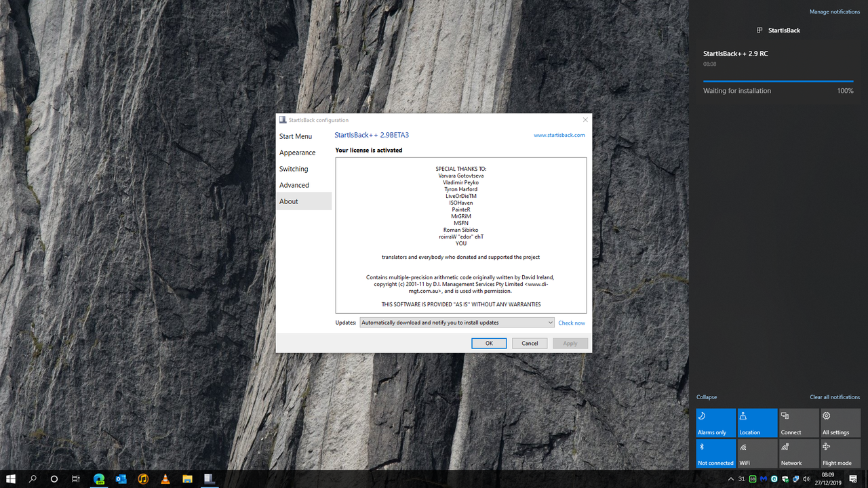Collapse the quick actions panel
The width and height of the screenshot is (868, 488).
point(707,397)
